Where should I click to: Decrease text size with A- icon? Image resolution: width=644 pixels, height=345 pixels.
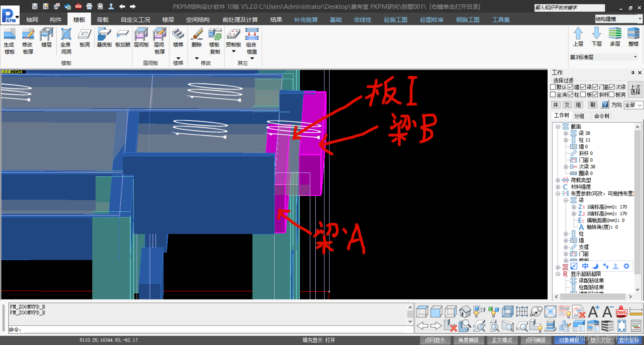click(607, 312)
